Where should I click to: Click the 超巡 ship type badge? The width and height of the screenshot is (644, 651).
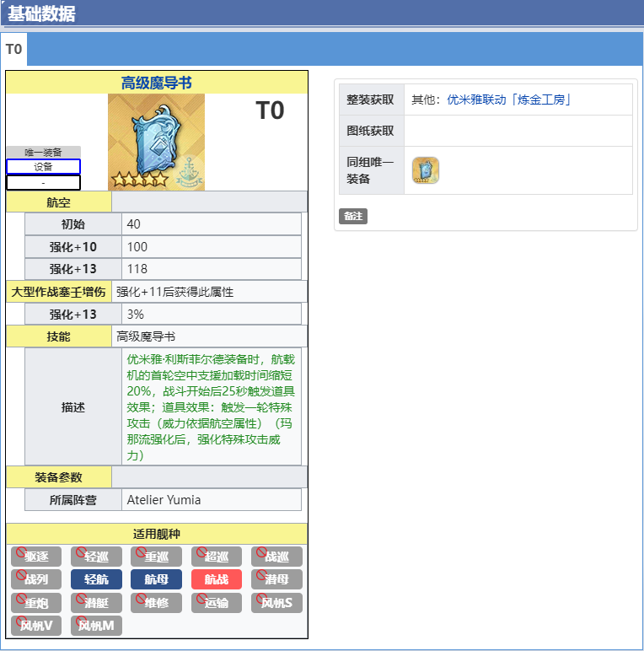point(217,557)
